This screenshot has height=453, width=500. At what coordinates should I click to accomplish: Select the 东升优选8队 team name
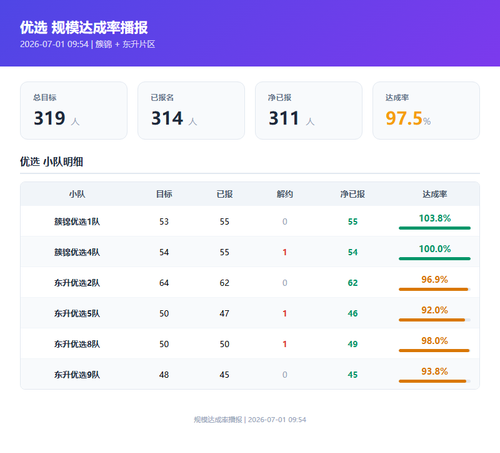pos(77,344)
